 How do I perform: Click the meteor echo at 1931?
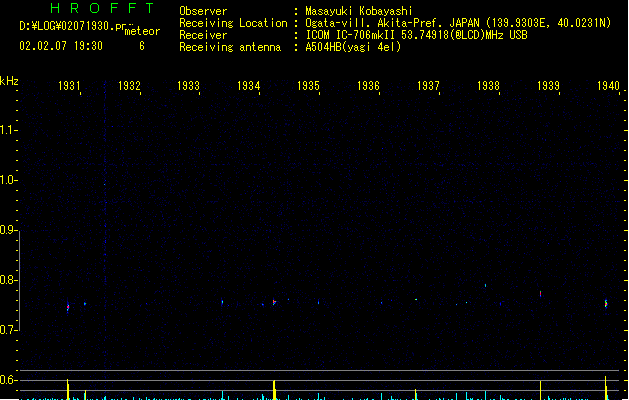coord(68,307)
